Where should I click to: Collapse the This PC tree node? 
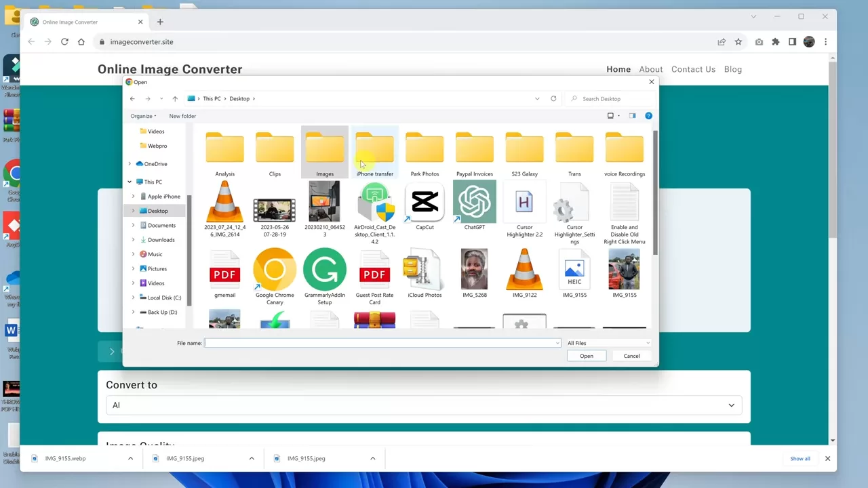(130, 182)
